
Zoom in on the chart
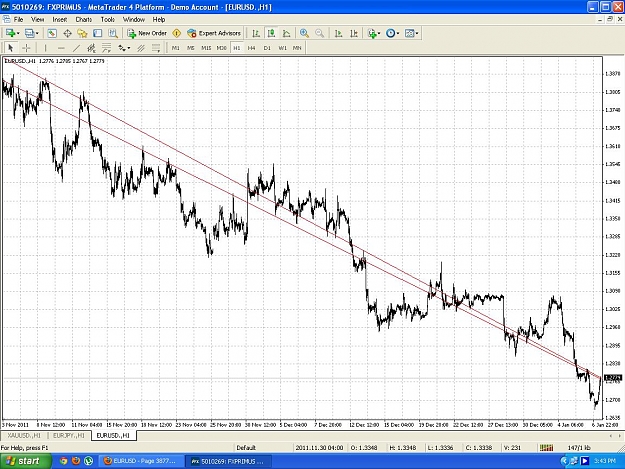[305, 33]
